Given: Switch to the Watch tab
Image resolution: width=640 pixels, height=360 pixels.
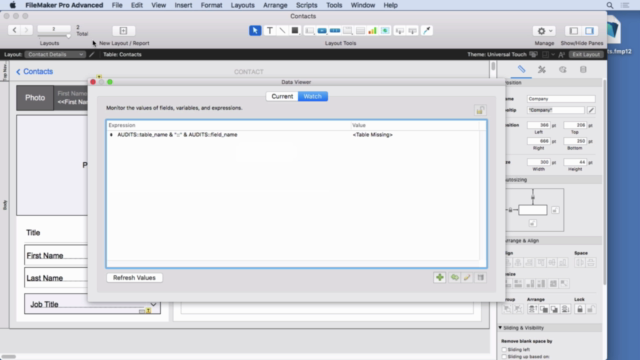Looking at the screenshot, I should [313, 96].
